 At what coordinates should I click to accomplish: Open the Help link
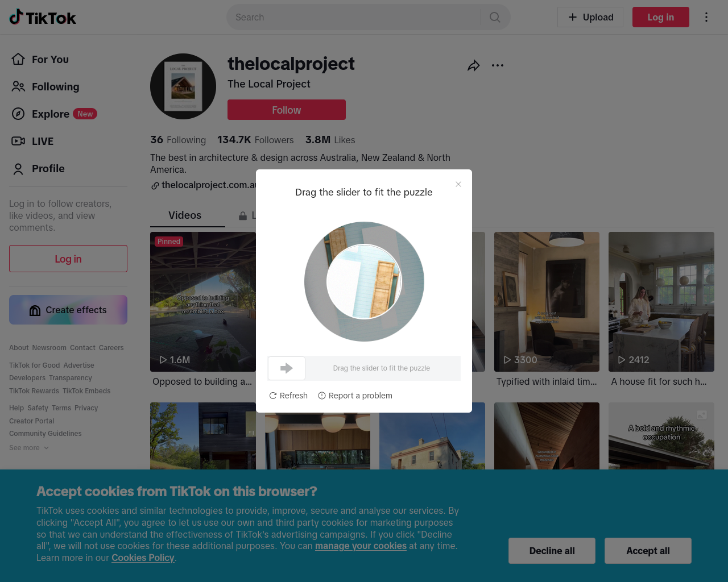click(16, 408)
